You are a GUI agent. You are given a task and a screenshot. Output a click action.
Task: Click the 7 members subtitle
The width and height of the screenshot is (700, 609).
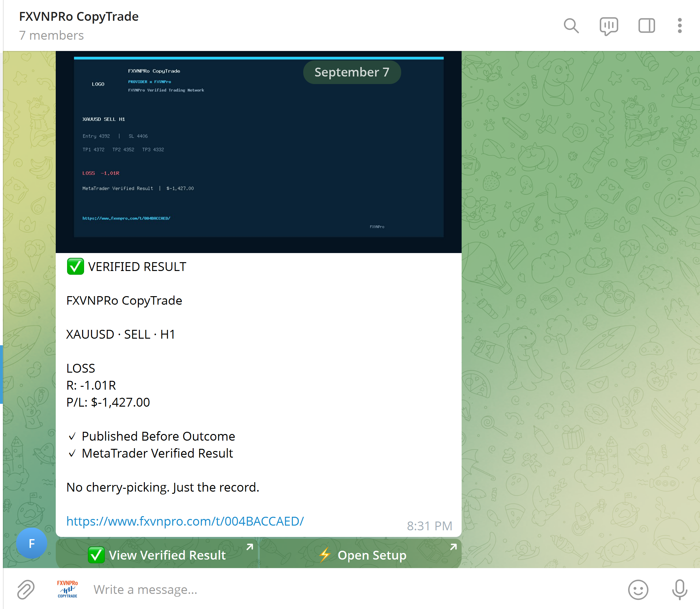point(51,35)
